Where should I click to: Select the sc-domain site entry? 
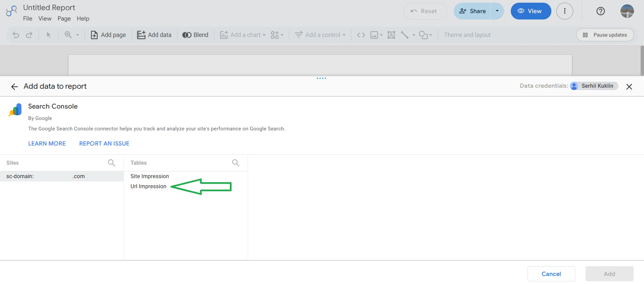tap(62, 176)
